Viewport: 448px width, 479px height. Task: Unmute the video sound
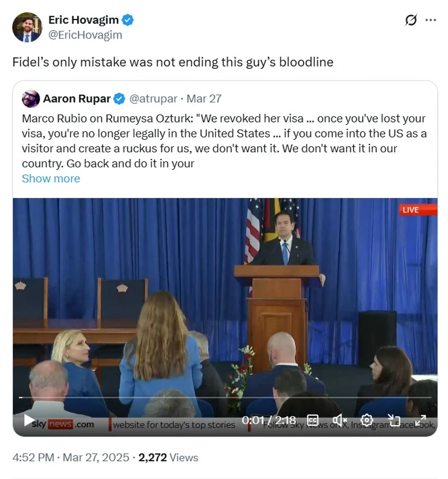tap(339, 420)
